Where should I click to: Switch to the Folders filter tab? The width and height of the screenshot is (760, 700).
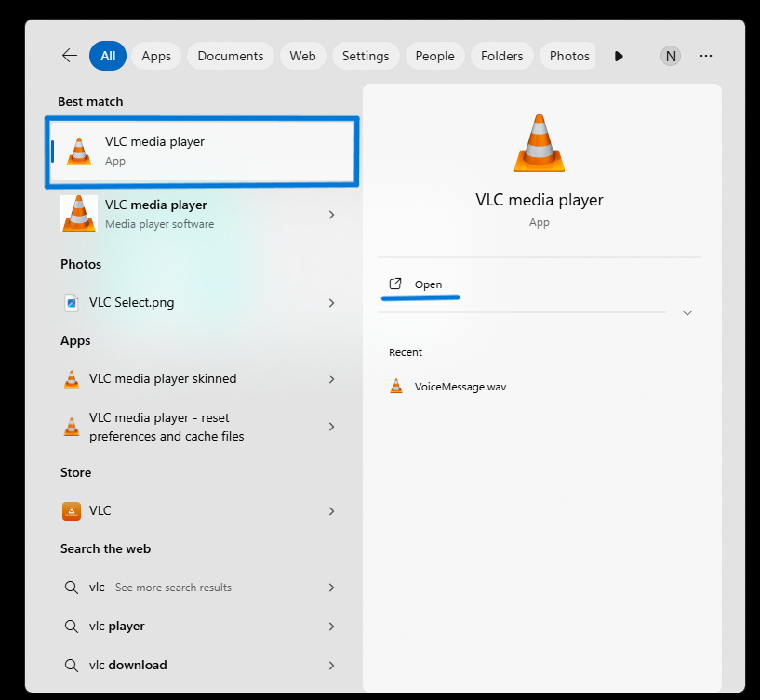pyautogui.click(x=501, y=56)
